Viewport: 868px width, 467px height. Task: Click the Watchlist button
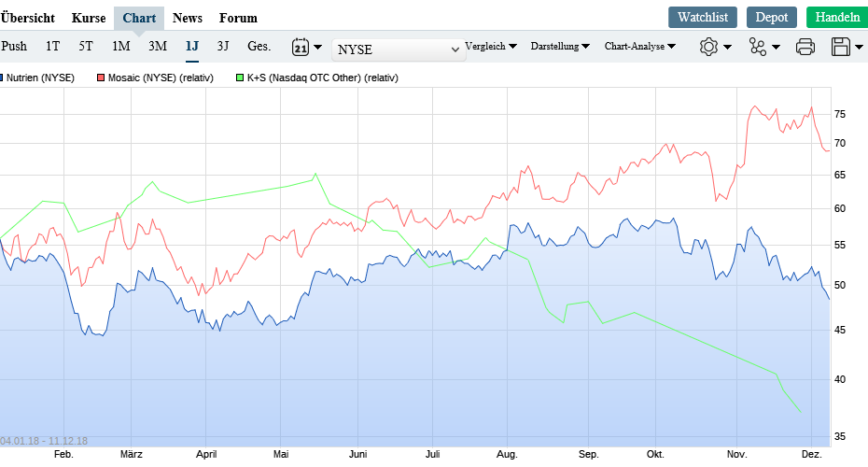(x=703, y=17)
